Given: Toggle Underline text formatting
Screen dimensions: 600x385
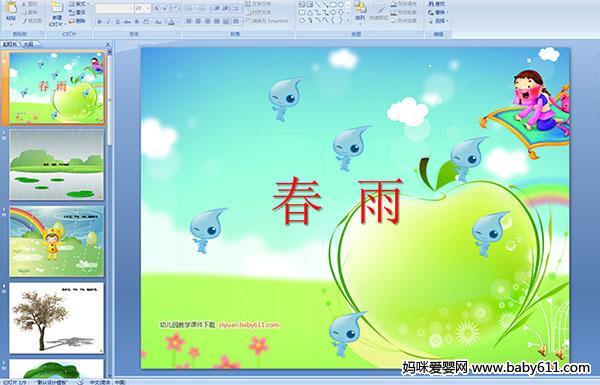Looking at the screenshot, I should [x=117, y=22].
